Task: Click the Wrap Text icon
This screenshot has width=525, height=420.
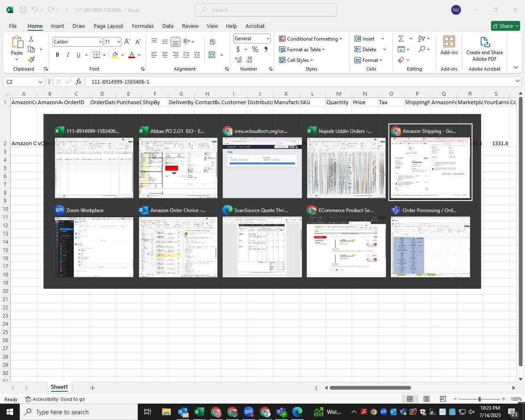Action: coord(212,41)
